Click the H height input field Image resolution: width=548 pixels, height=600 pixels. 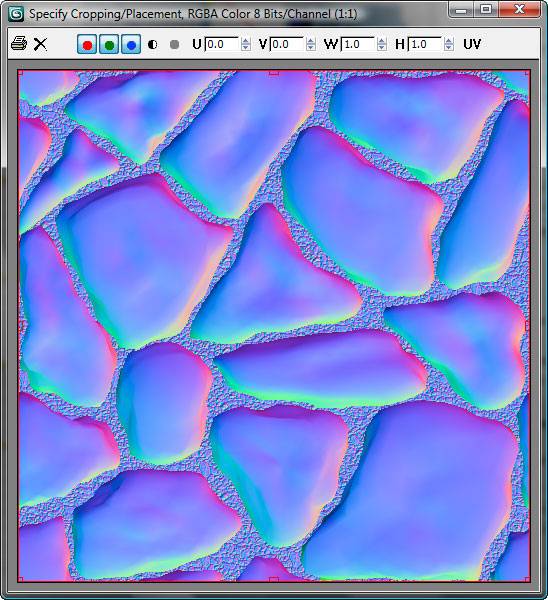tap(426, 44)
